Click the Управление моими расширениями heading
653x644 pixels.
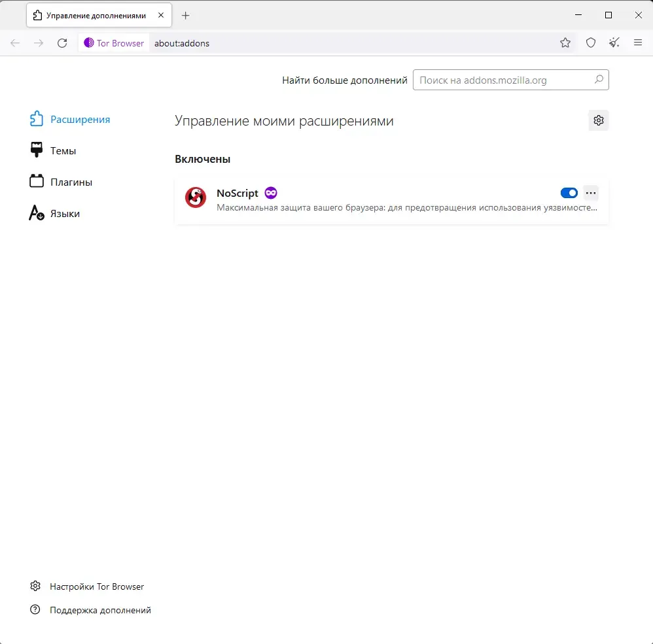coord(284,121)
